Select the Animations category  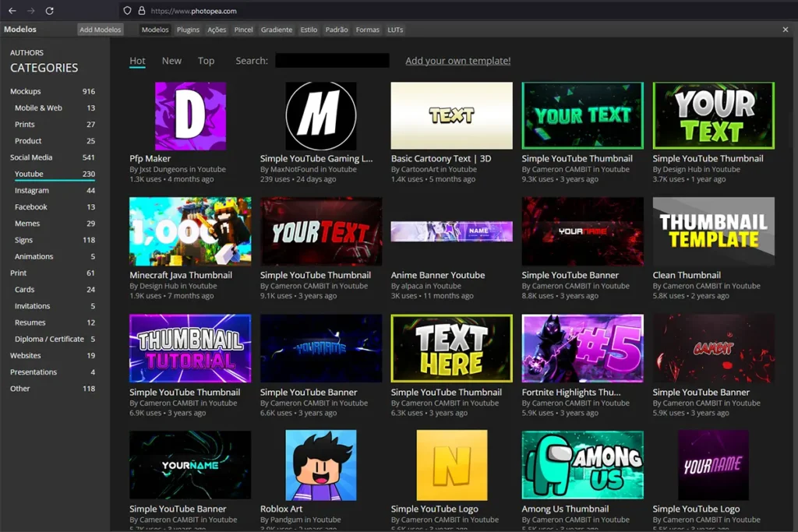55,256
